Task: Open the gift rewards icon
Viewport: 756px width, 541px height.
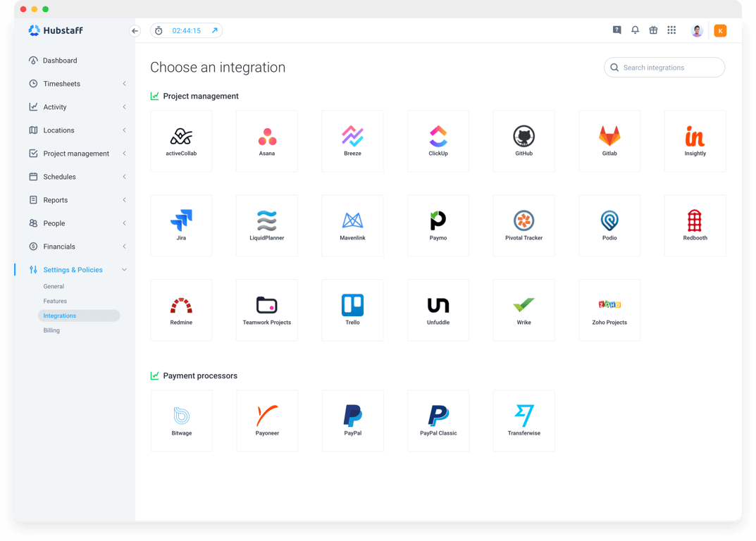Action: tap(653, 30)
